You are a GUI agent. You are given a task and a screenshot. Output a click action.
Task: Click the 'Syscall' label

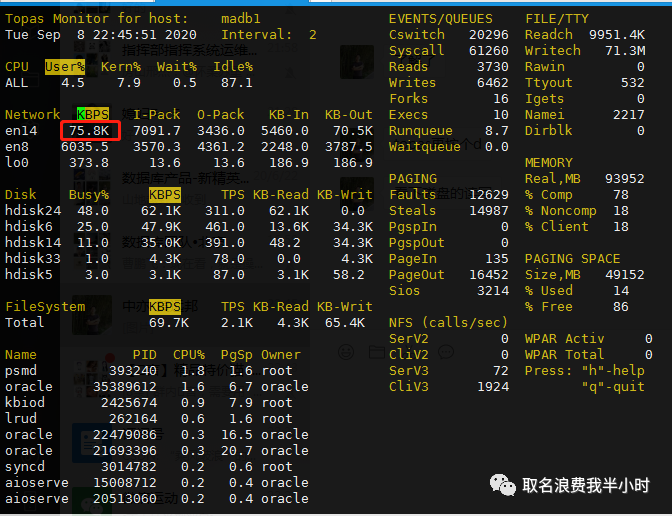[x=417, y=51]
